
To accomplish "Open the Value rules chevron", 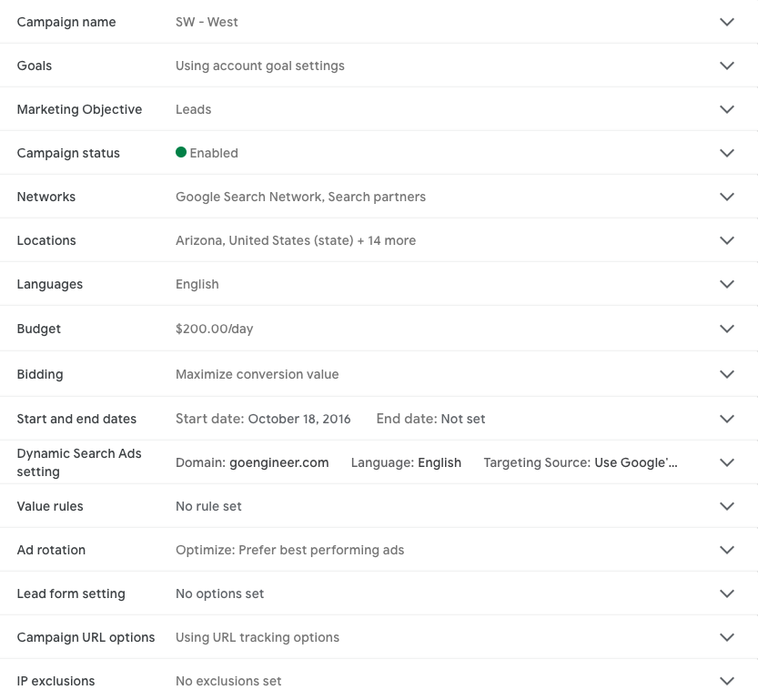I will click(x=726, y=506).
